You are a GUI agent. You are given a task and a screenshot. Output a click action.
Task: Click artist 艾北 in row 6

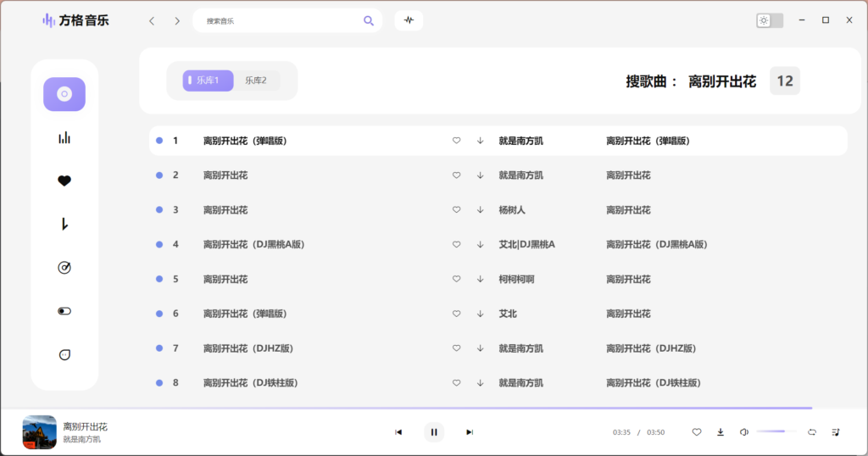(508, 314)
